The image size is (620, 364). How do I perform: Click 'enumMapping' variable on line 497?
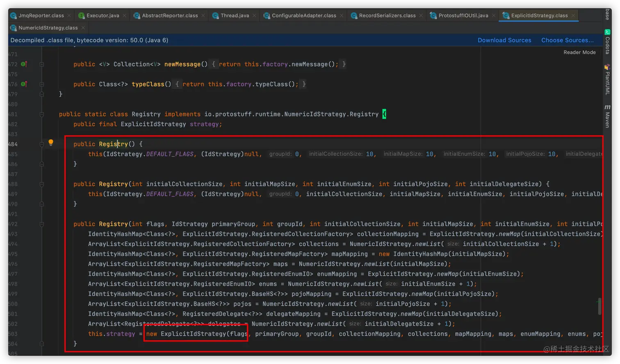coord(337,274)
